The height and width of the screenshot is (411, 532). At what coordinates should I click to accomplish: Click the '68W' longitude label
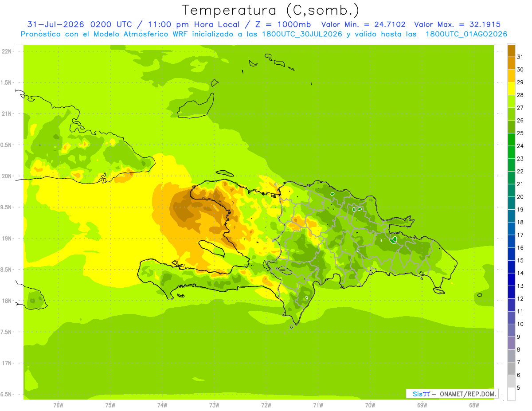pyautogui.click(x=474, y=405)
